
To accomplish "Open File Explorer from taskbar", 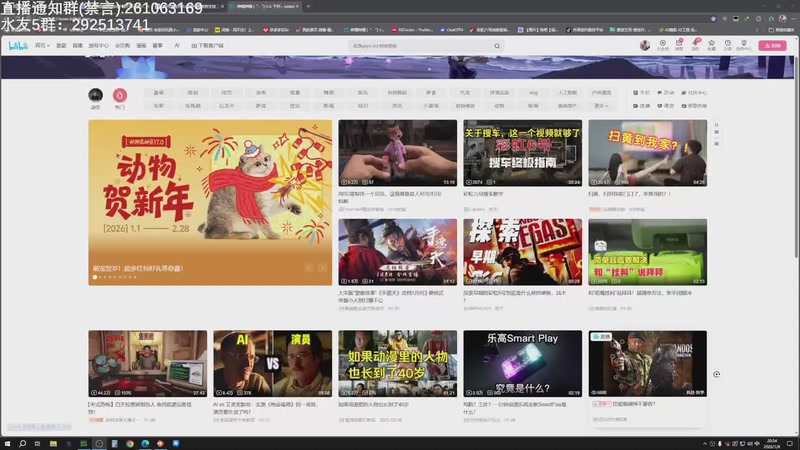I will click(x=53, y=443).
